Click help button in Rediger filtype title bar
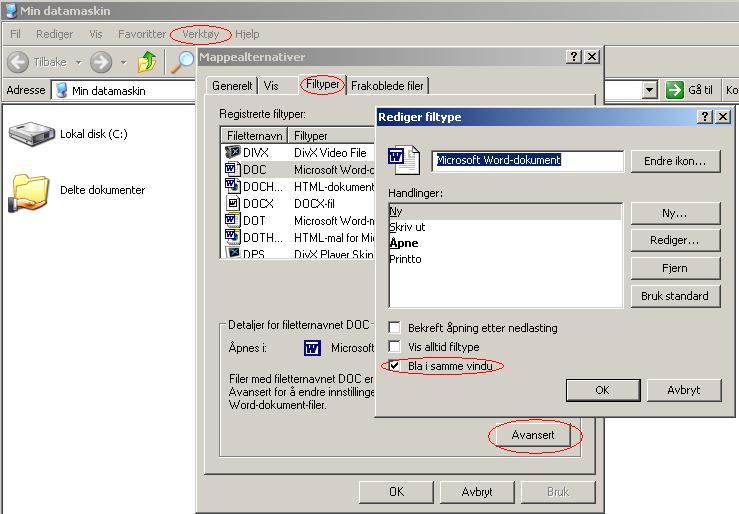The image size is (739, 514). (705, 116)
